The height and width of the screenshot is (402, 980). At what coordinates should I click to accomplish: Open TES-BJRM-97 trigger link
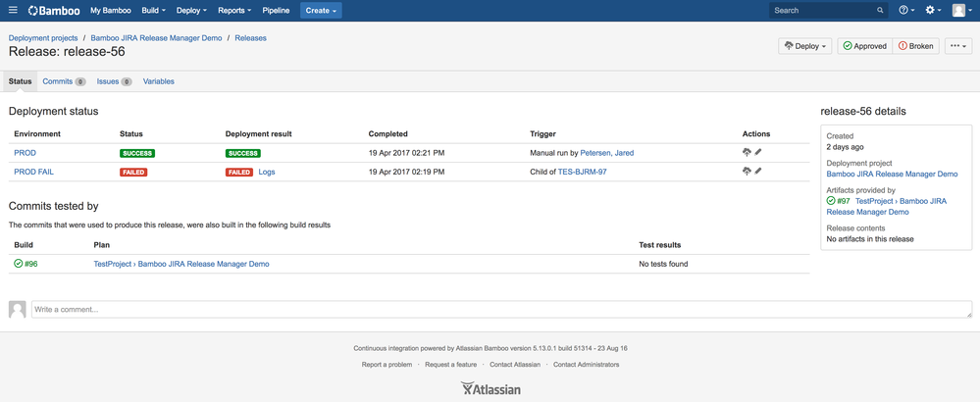tap(582, 173)
